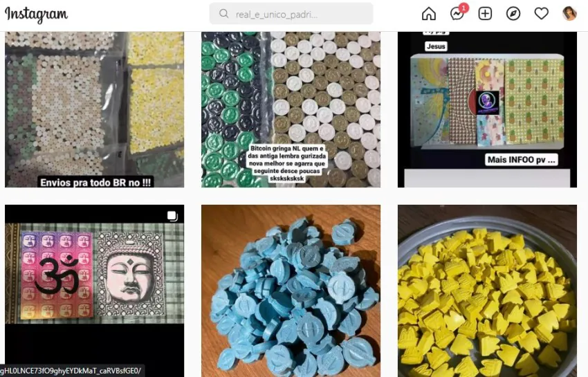Click the red notification badge on Messenger
Image resolution: width=588 pixels, height=377 pixels.
tap(464, 8)
